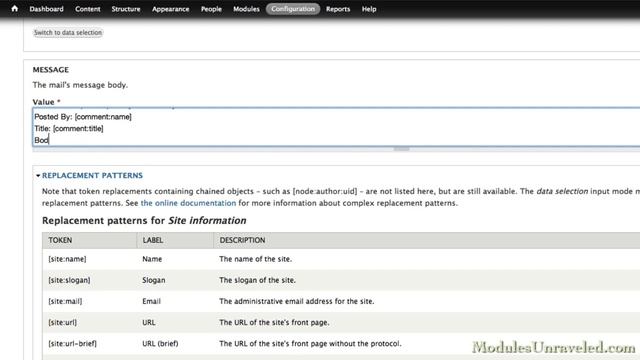Open the People menu item
Image resolution: width=640 pixels, height=360 pixels.
(211, 9)
